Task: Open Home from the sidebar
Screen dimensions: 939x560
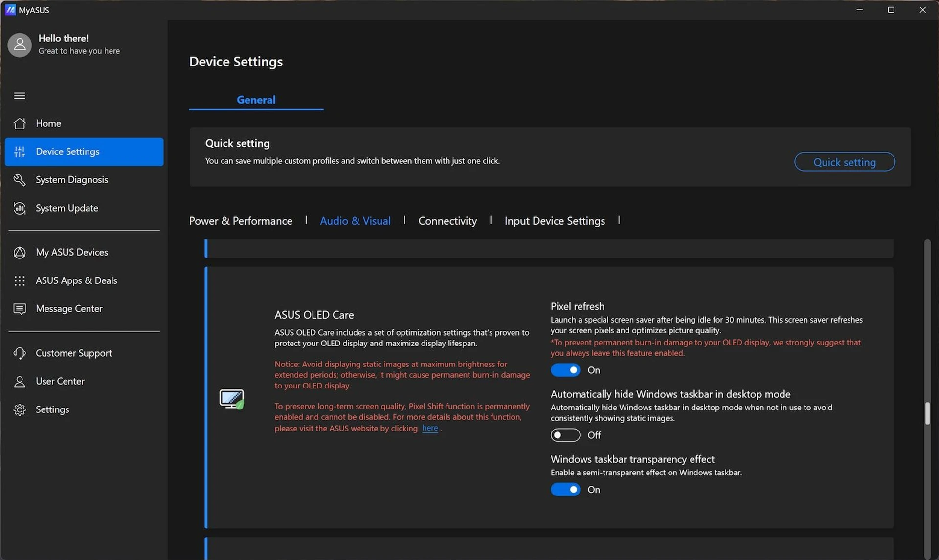Action: [x=84, y=124]
